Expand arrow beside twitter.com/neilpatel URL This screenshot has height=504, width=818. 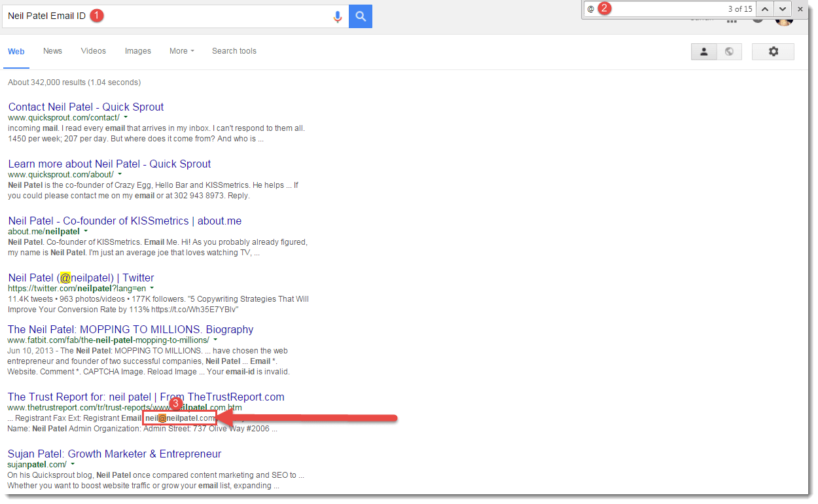click(x=152, y=288)
